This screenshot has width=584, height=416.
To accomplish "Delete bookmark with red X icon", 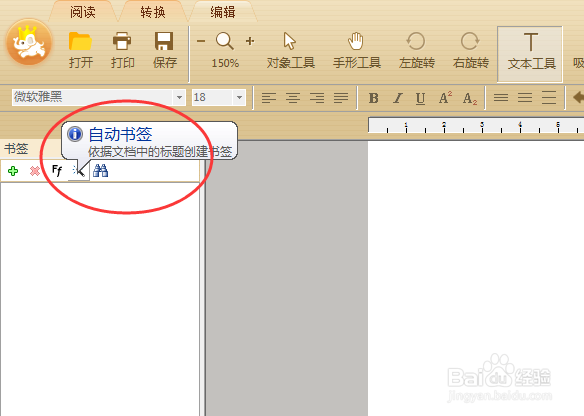I will pyautogui.click(x=35, y=171).
